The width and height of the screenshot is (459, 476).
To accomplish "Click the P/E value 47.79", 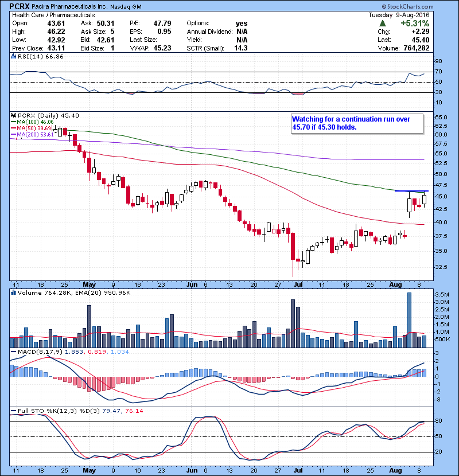I will (x=162, y=24).
